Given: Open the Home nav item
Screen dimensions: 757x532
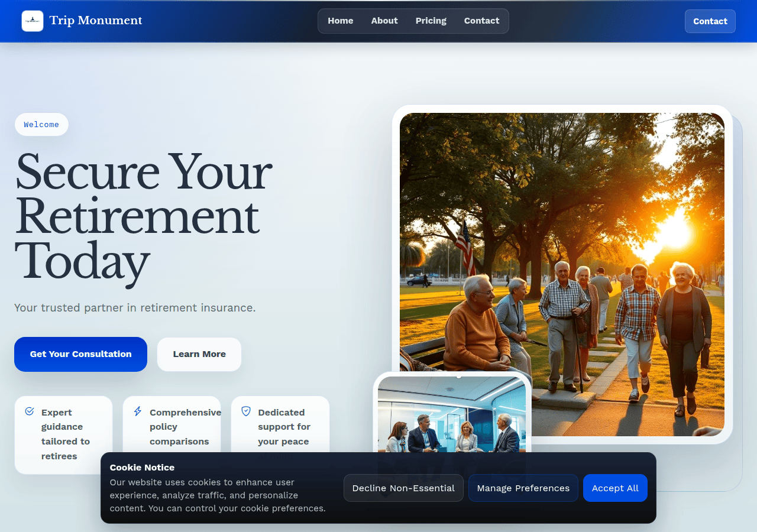Looking at the screenshot, I should point(341,21).
